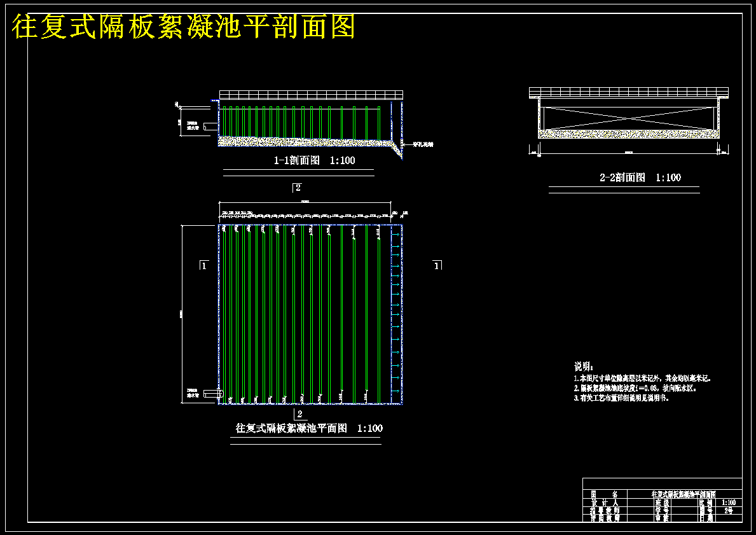Select the 2号 sheet number value
Image resolution: width=756 pixels, height=535 pixels.
coord(729,510)
